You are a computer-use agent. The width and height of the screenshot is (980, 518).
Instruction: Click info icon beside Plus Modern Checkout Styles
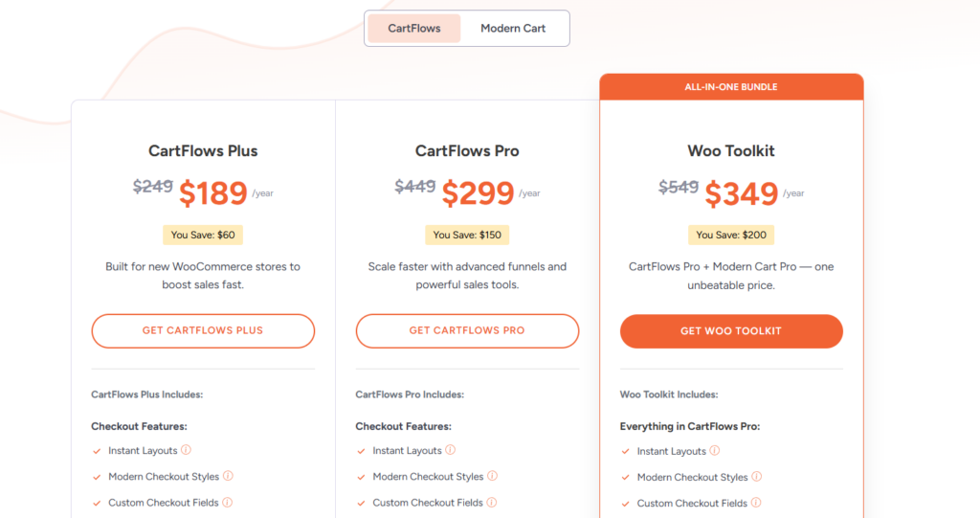[x=229, y=476]
